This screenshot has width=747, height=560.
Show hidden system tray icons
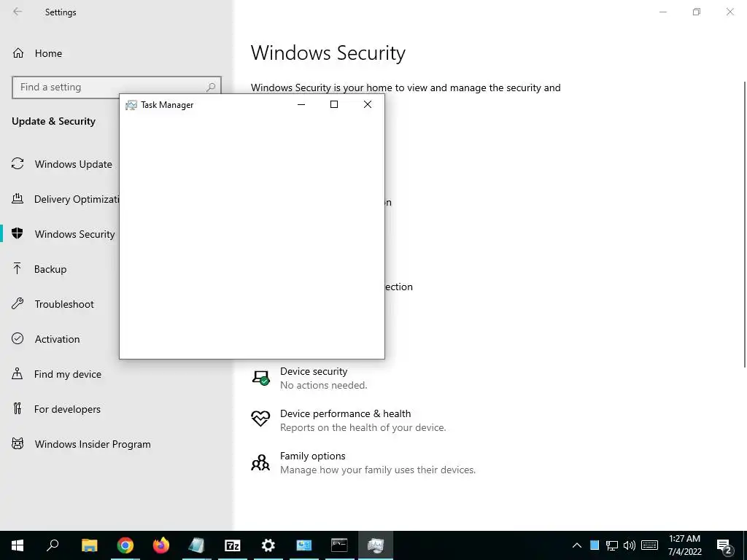coord(576,545)
